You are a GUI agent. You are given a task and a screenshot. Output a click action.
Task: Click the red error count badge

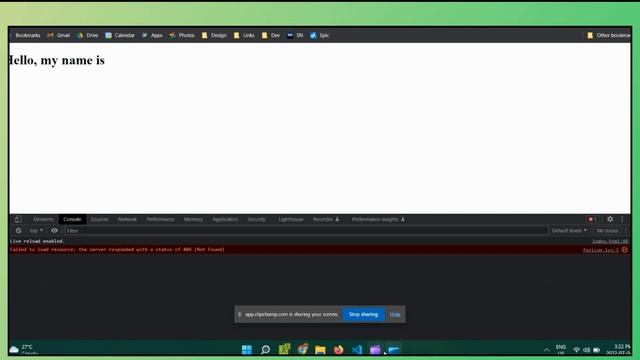pyautogui.click(x=592, y=219)
